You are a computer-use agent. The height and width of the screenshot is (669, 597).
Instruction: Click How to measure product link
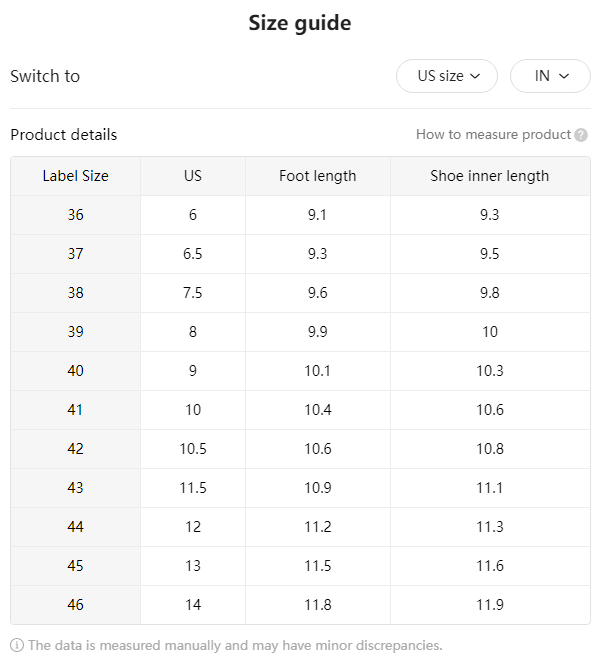point(493,134)
